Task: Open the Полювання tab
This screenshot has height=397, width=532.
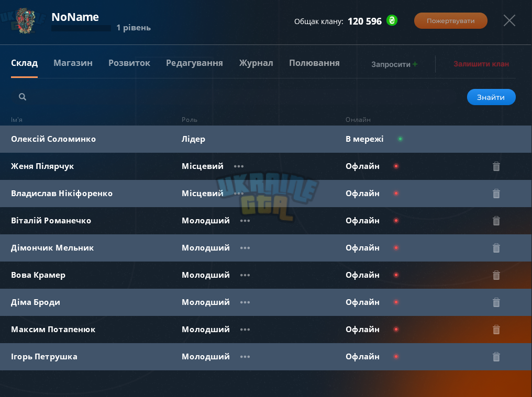Action: pos(314,63)
